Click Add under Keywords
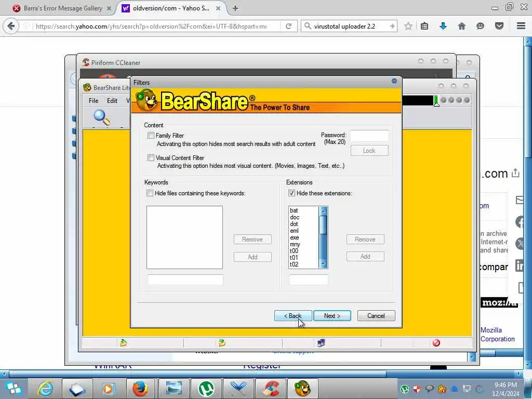This screenshot has height=399, width=532. tap(252, 257)
